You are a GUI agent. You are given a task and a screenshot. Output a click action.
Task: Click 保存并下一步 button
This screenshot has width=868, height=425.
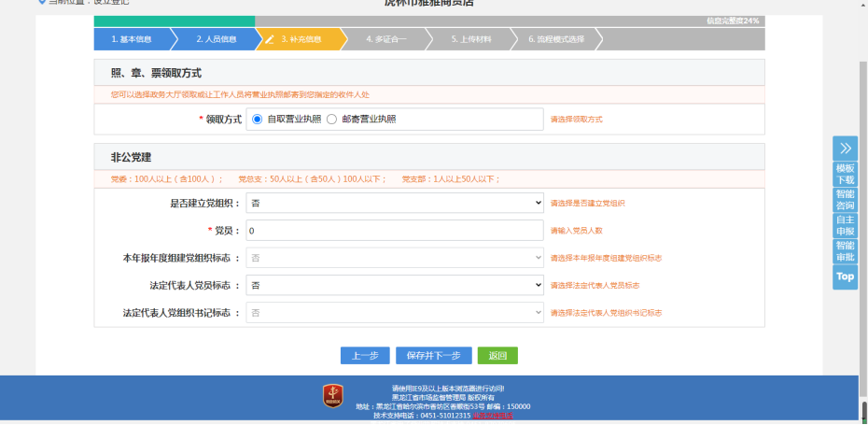point(433,356)
